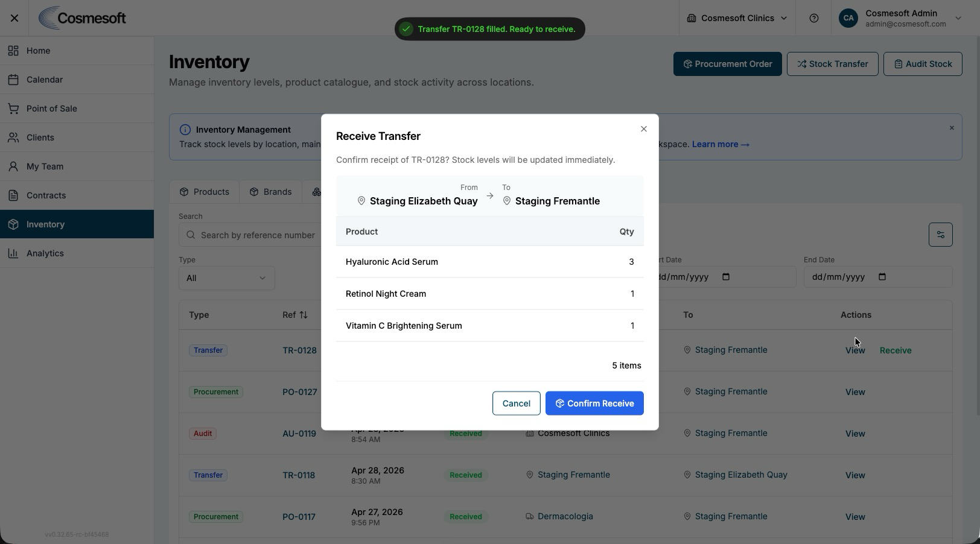Start a Stock Transfer

click(x=832, y=64)
